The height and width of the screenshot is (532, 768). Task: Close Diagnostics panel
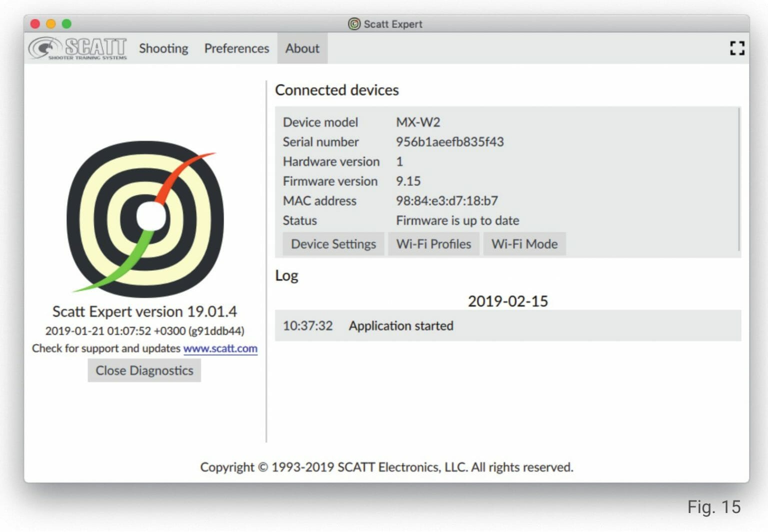click(144, 371)
